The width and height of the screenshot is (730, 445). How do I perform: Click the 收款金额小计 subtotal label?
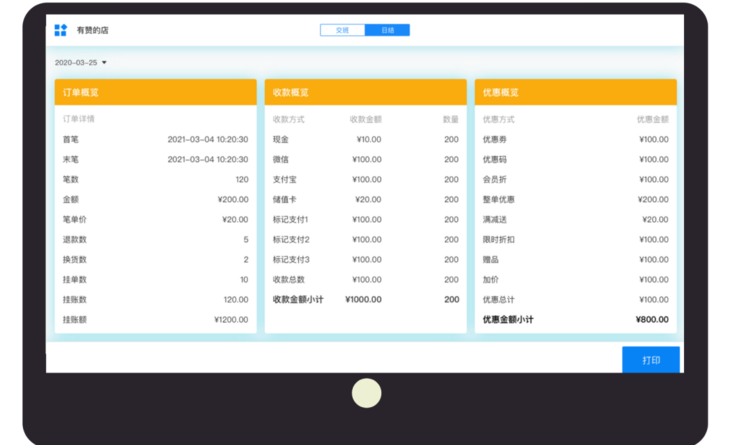[298, 299]
